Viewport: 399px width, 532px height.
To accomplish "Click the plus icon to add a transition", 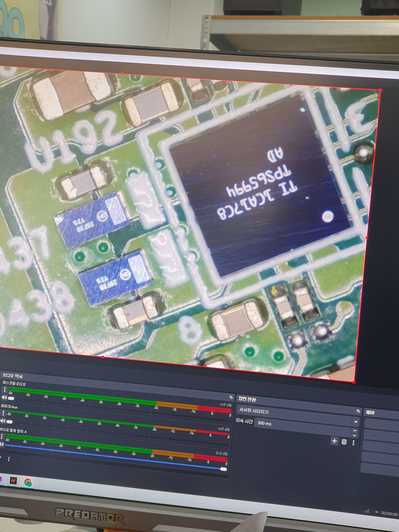I will tap(334, 441).
